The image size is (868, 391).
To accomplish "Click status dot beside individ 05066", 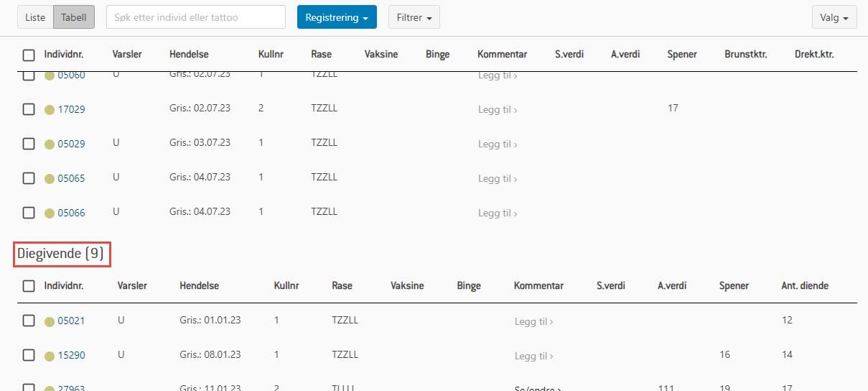I will (x=50, y=213).
